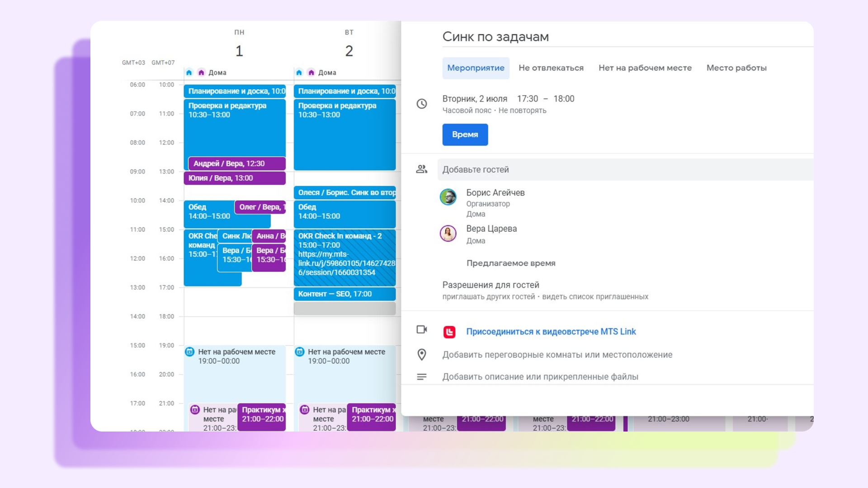This screenshot has height=488, width=868.
Task: Click the GMT+07 timezone label
Action: 163,63
